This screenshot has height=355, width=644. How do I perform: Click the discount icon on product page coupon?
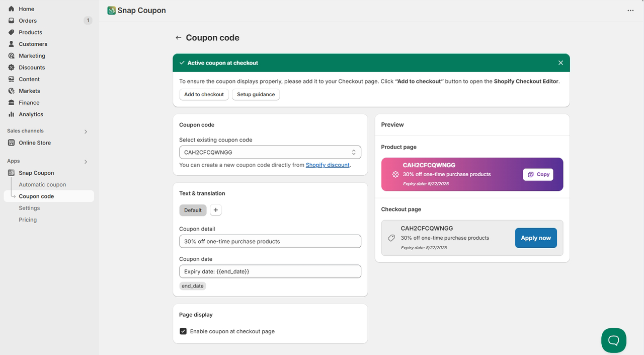click(x=395, y=174)
